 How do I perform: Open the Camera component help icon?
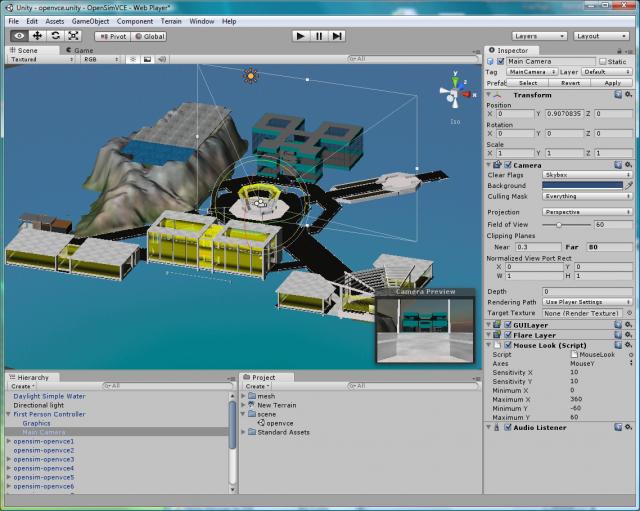[x=618, y=165]
